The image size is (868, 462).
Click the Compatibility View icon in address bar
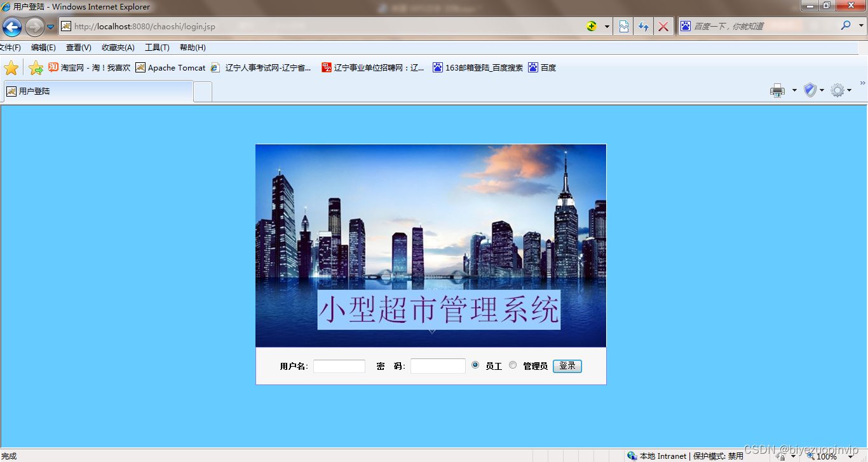(x=623, y=26)
